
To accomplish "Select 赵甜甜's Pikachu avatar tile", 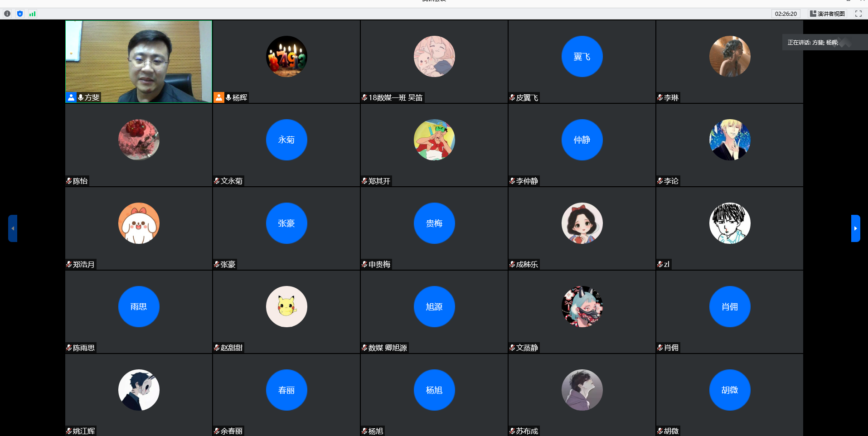I will click(286, 306).
